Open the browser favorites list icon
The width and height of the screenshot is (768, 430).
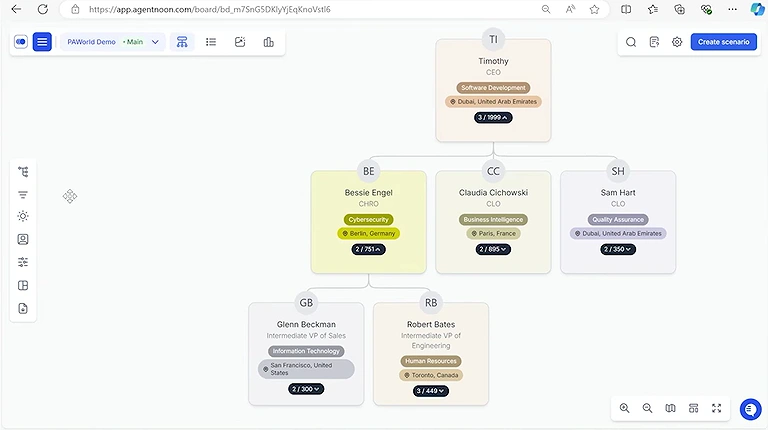tap(652, 9)
